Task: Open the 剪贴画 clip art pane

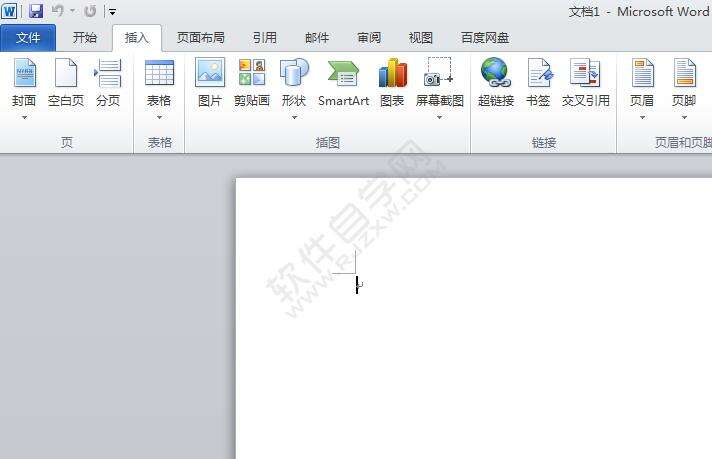Action: 252,83
